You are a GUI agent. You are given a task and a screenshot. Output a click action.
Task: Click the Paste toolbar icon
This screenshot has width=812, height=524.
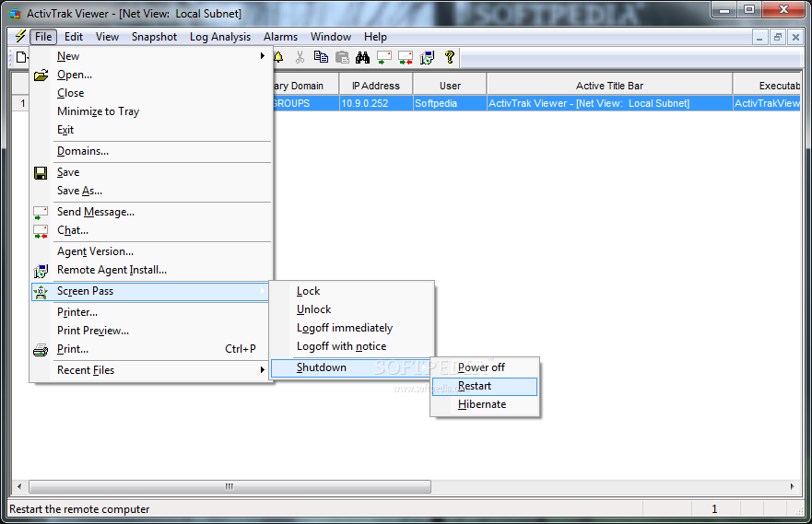coord(342,57)
